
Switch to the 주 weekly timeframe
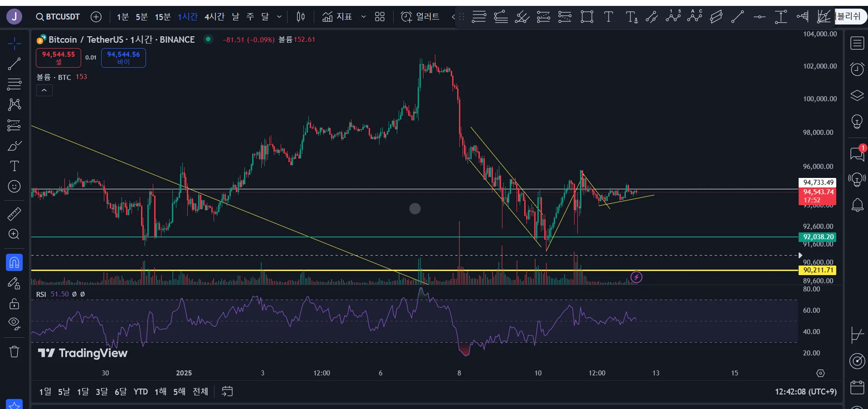(x=250, y=17)
